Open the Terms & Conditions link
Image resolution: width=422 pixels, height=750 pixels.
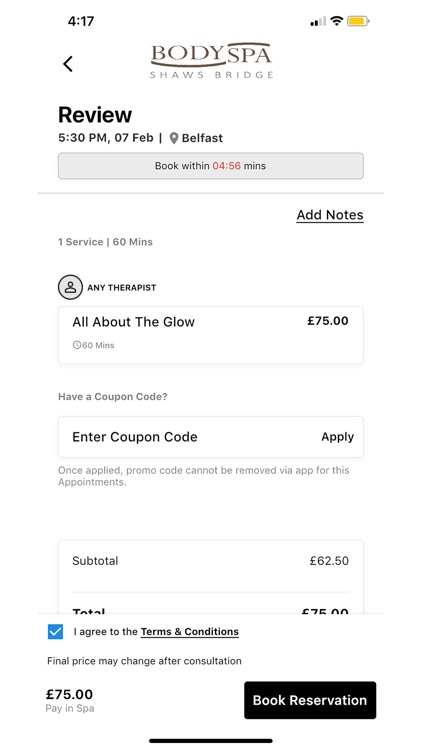point(189,631)
